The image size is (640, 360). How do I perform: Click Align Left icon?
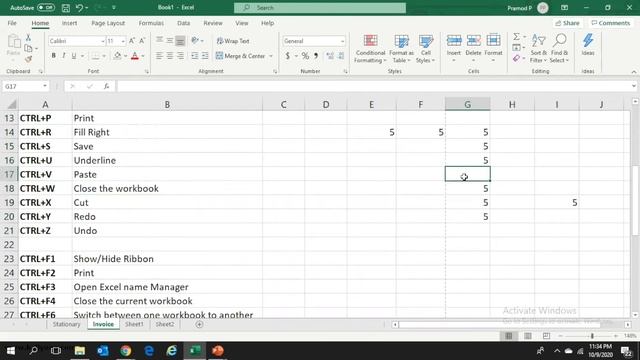[159, 56]
